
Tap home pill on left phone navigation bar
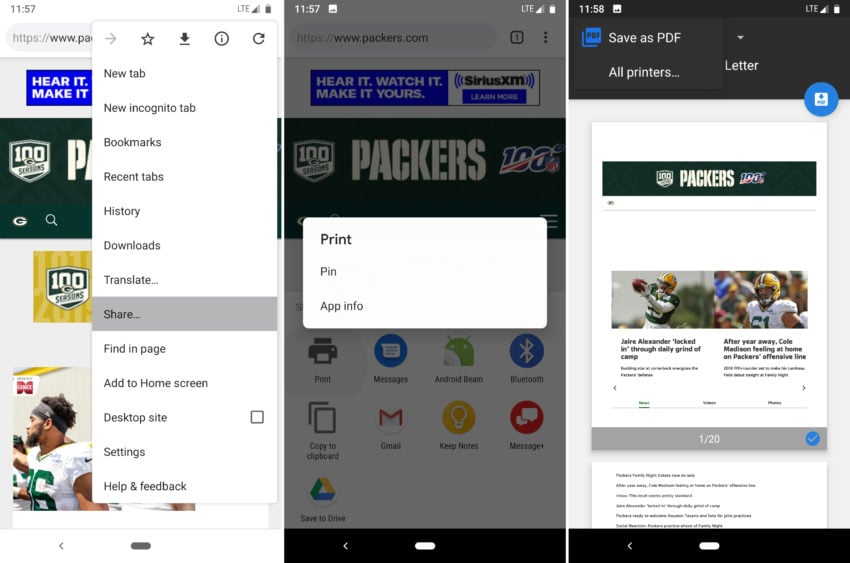[x=141, y=546]
